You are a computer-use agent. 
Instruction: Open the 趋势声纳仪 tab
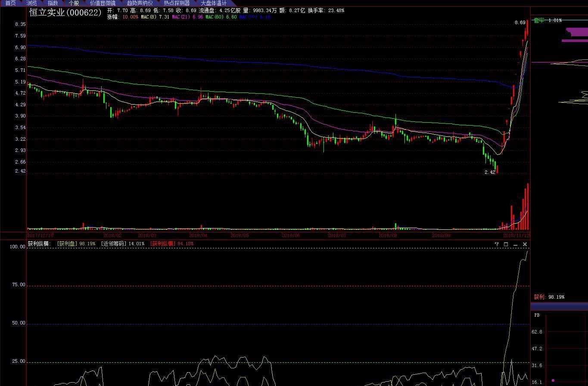[x=140, y=3]
